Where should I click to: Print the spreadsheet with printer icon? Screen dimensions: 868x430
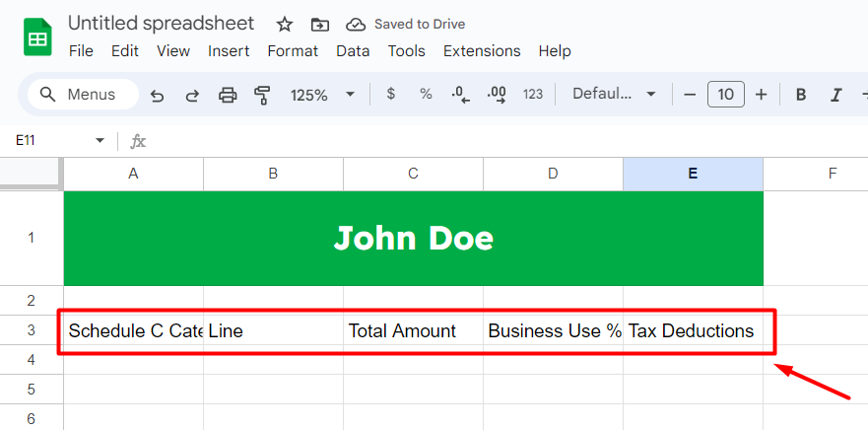228,96
